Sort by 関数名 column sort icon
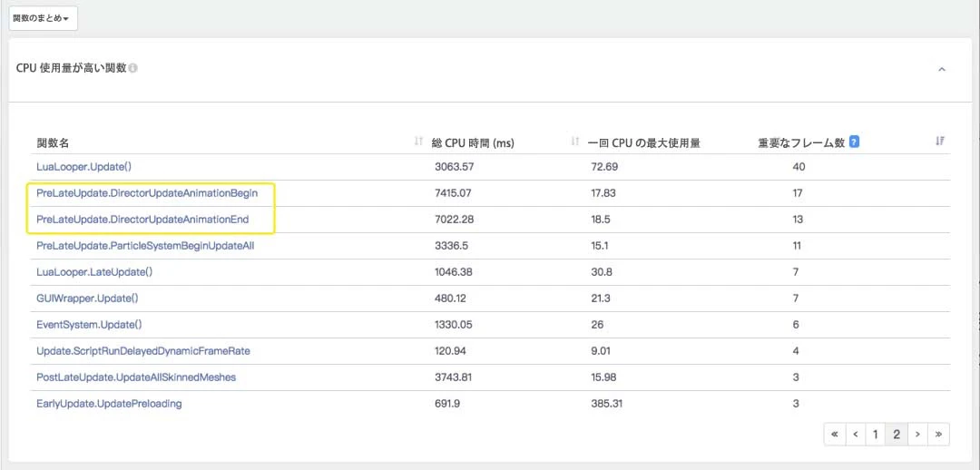Viewport: 980px width, 470px height. 418,142
